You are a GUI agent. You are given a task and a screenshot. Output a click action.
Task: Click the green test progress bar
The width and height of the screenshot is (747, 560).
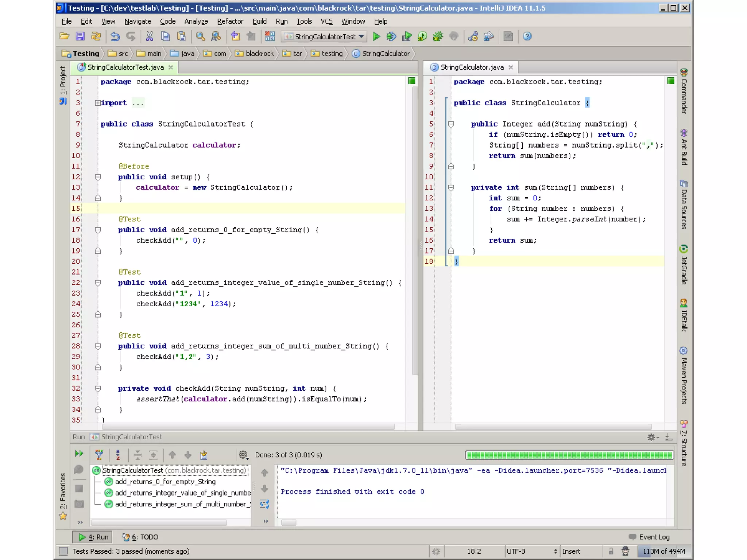[x=569, y=455]
